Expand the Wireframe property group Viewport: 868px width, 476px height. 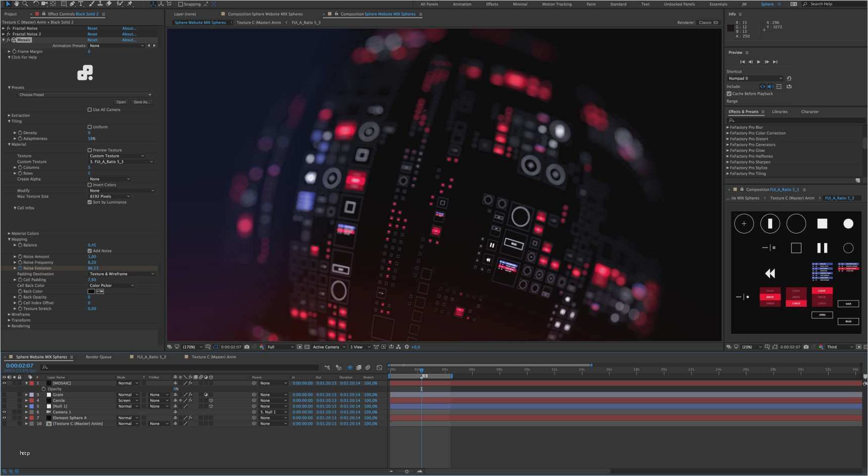(9, 315)
